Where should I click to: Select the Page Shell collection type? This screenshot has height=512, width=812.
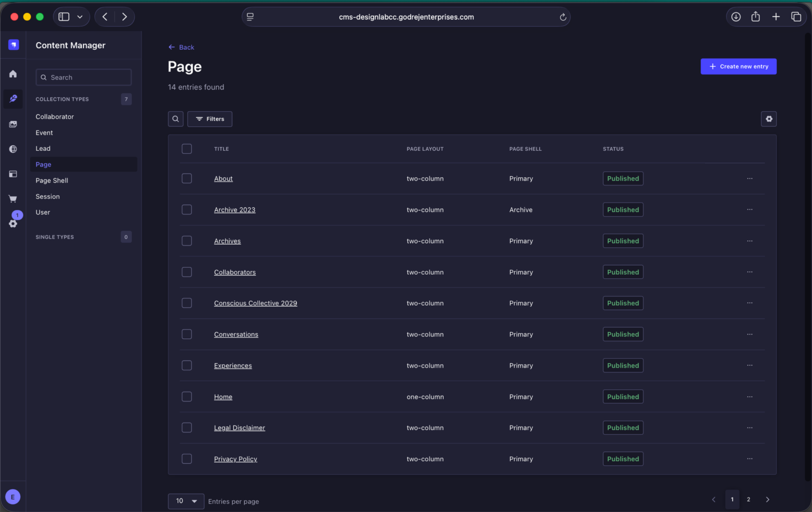coord(52,180)
